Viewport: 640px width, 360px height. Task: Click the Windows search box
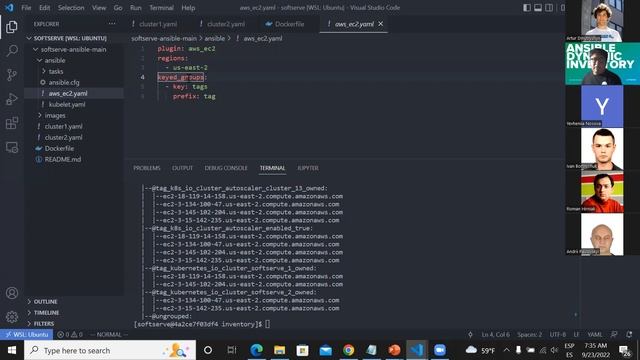110,350
